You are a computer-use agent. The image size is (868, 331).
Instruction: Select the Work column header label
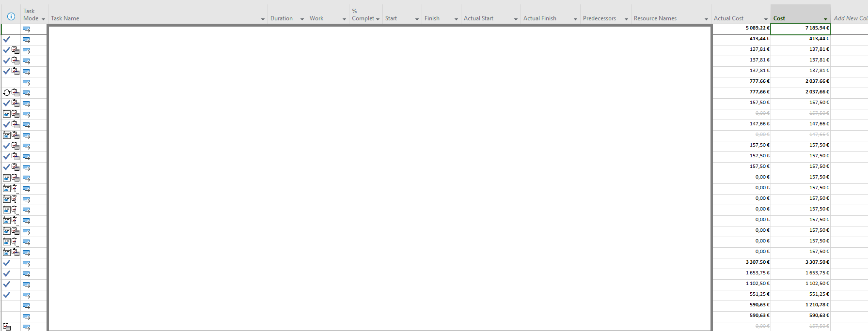[316, 18]
